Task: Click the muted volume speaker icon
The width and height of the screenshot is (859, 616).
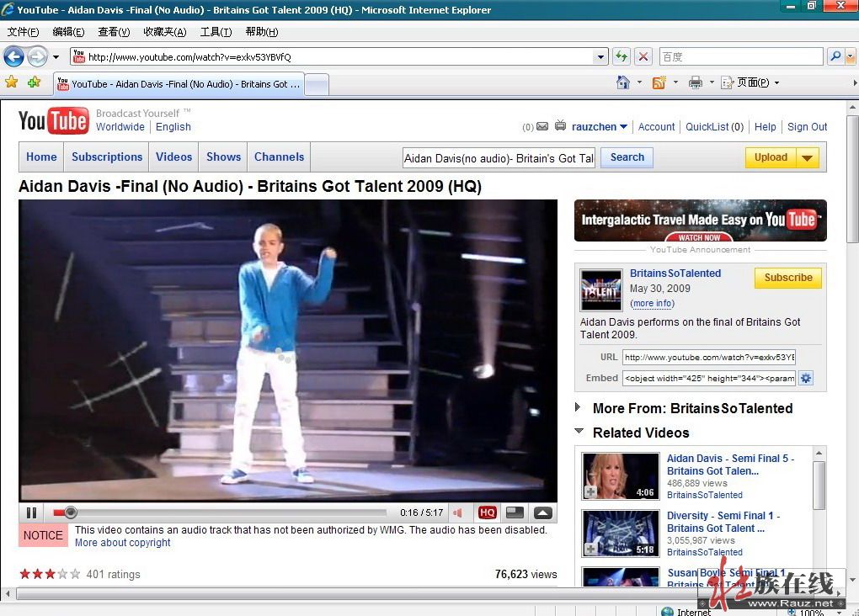Action: click(x=458, y=512)
